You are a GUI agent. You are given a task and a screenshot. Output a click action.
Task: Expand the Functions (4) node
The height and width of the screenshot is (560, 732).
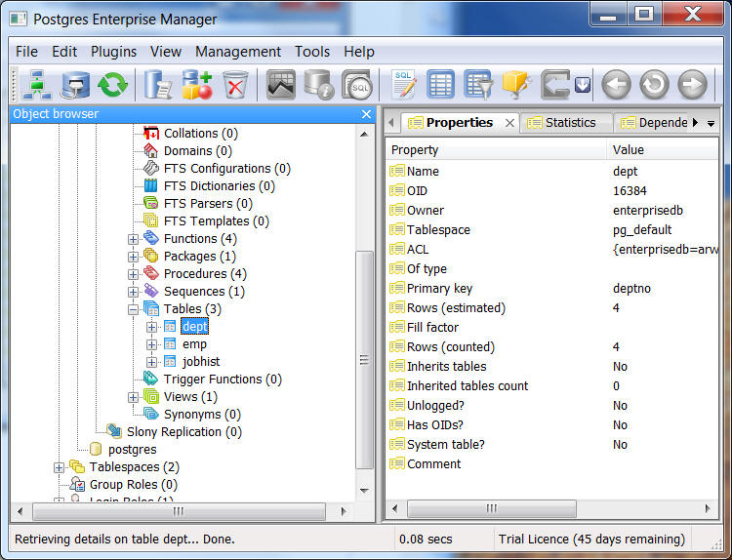click(x=134, y=239)
